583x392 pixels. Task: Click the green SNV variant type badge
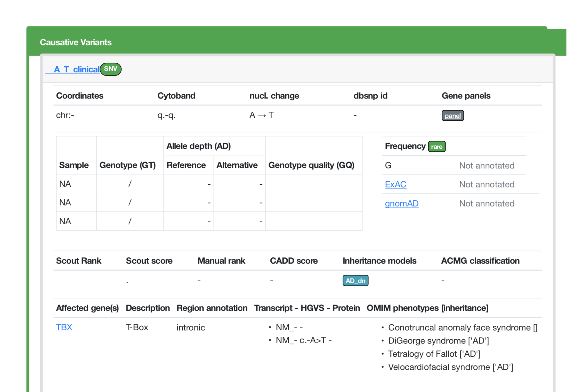coord(111,69)
